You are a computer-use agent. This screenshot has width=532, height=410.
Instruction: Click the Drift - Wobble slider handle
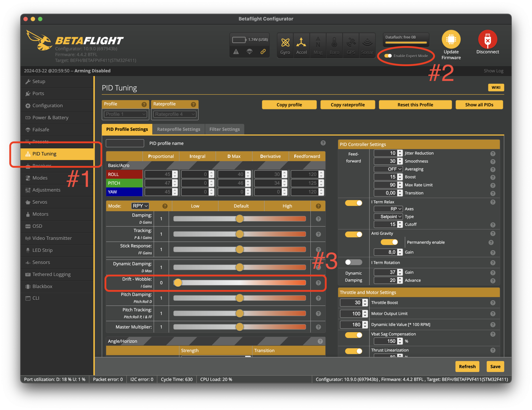pyautogui.click(x=178, y=283)
